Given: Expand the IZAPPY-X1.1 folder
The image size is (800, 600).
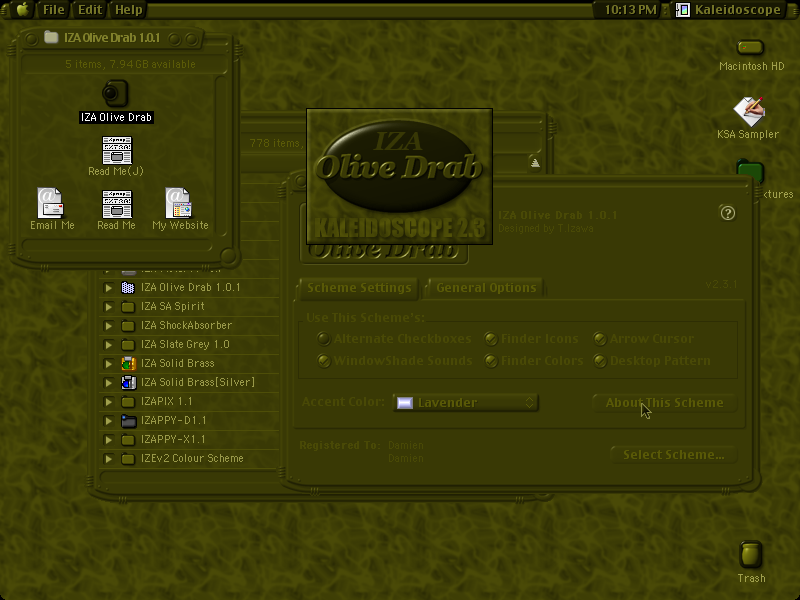Looking at the screenshot, I should tap(108, 440).
